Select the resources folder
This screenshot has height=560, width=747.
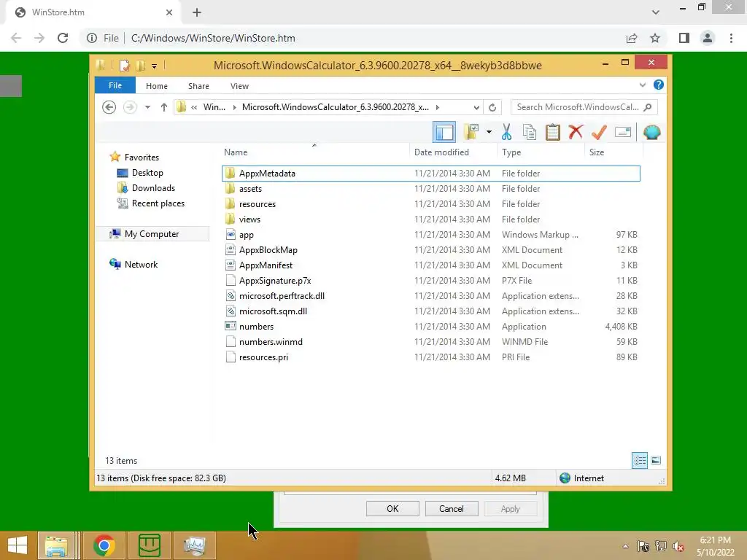click(x=430, y=204)
